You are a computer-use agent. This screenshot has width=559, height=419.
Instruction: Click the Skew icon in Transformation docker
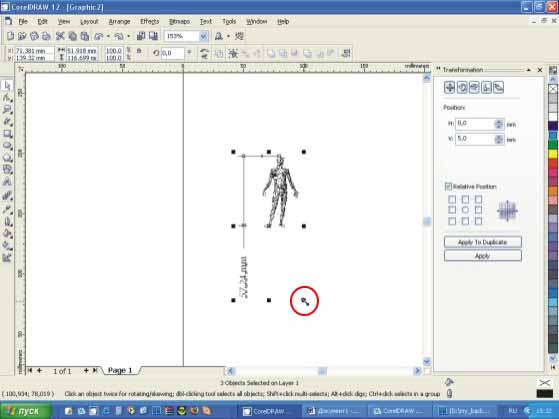(x=498, y=87)
